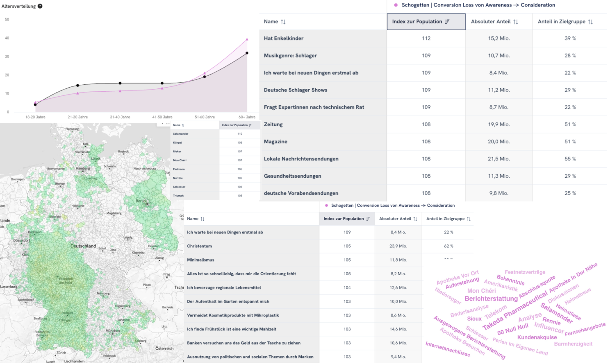
Task: Click the black data point at 60+ Jahre
Action: 246,53
